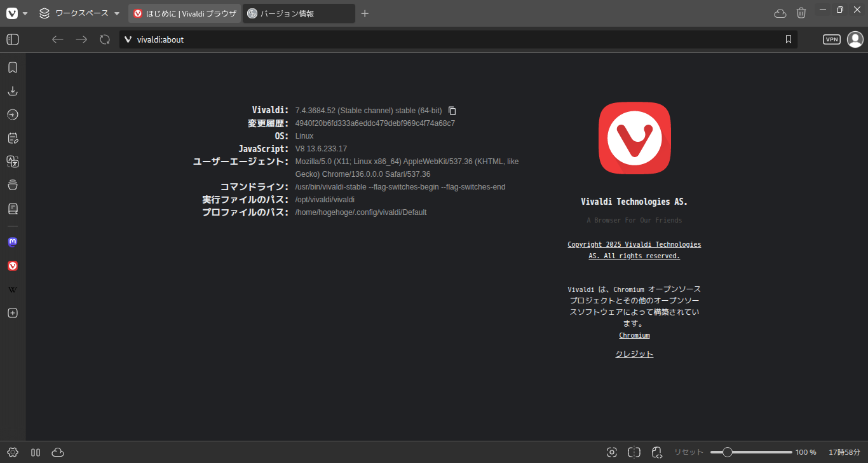Click the executable path /opt/vivaldi/vivaldi
The height and width of the screenshot is (463, 868).
click(325, 200)
